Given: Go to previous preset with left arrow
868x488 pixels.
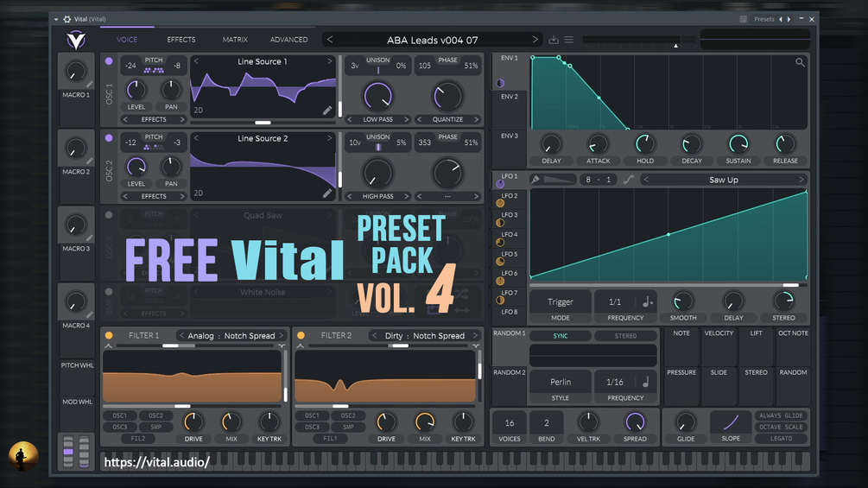Looking at the screenshot, I should pyautogui.click(x=330, y=39).
